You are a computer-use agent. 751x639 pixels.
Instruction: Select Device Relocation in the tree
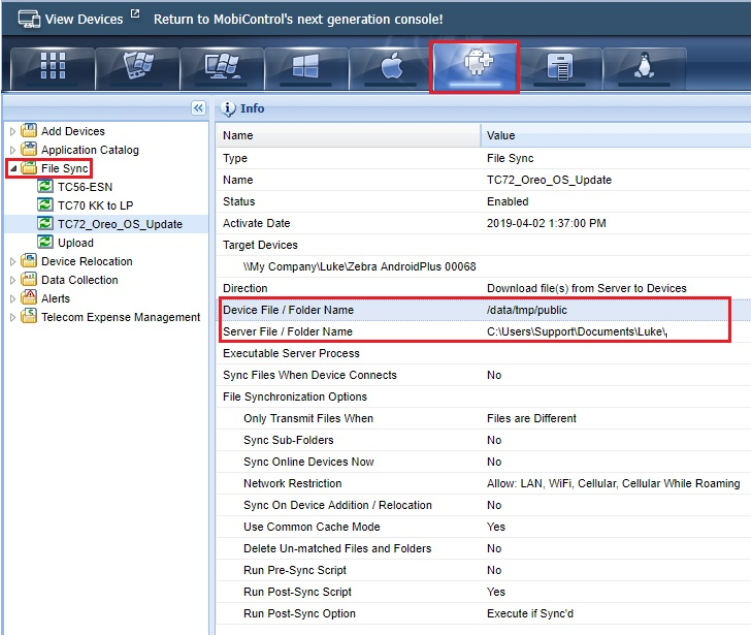(x=87, y=262)
